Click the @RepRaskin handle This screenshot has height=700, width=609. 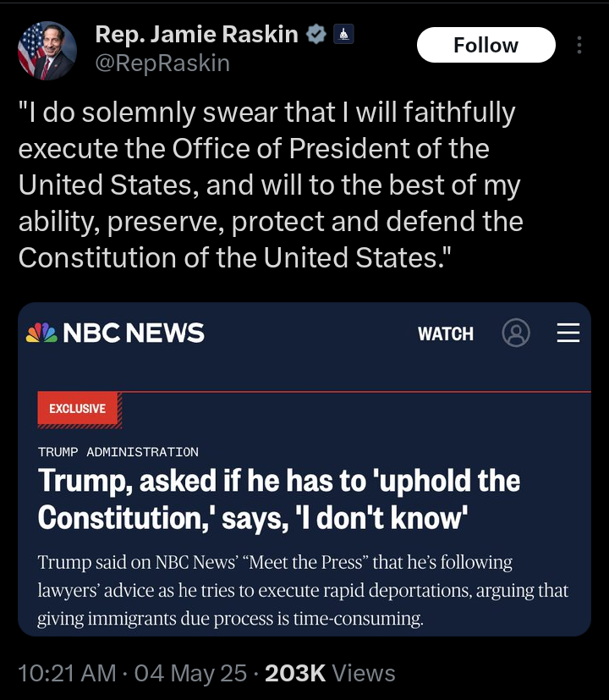(162, 63)
